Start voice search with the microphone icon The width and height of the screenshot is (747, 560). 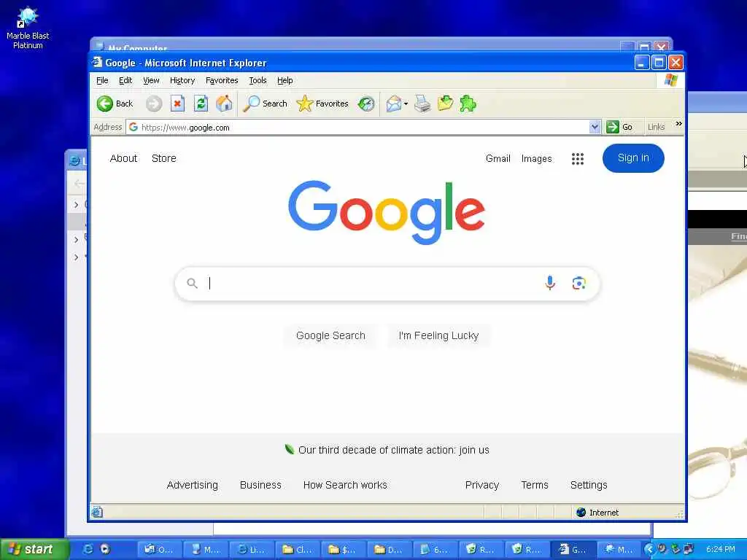(550, 283)
